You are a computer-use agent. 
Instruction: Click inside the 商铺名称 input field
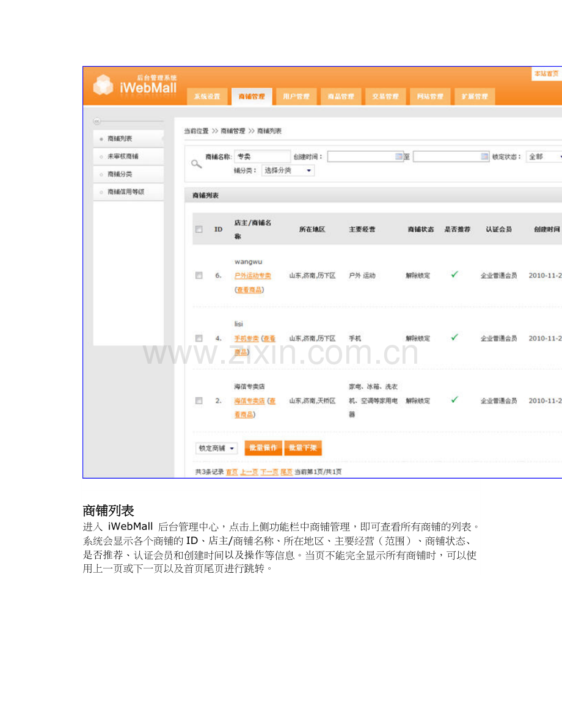(263, 156)
